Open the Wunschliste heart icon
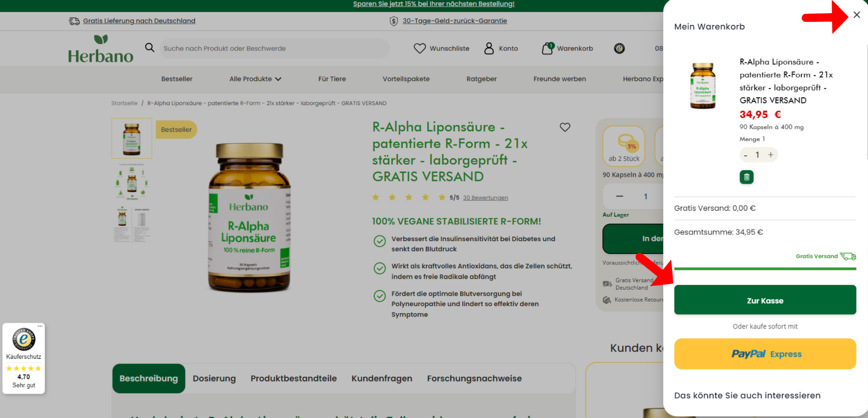Screen dimensions: 868x418 420,48
